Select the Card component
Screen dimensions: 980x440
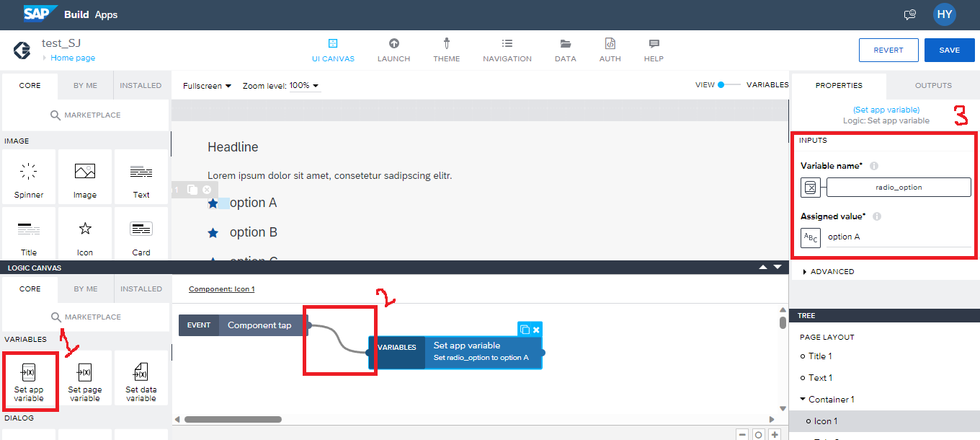coord(141,234)
